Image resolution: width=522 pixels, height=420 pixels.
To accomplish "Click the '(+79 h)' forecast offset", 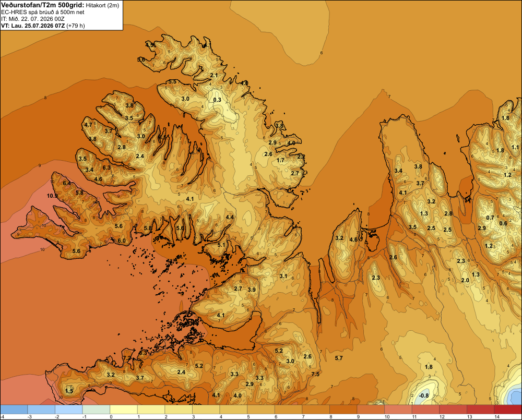I will pos(76,26).
